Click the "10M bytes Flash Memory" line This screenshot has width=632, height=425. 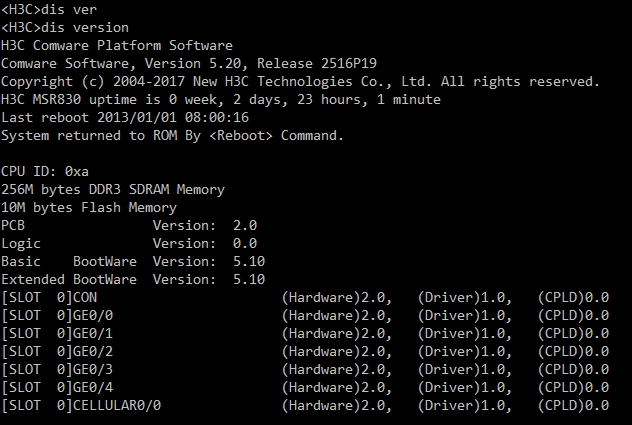(88, 207)
